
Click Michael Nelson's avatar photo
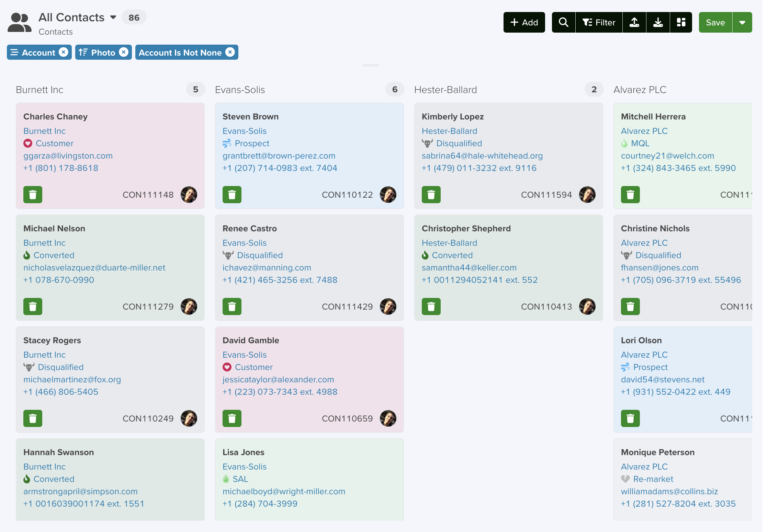tap(189, 307)
